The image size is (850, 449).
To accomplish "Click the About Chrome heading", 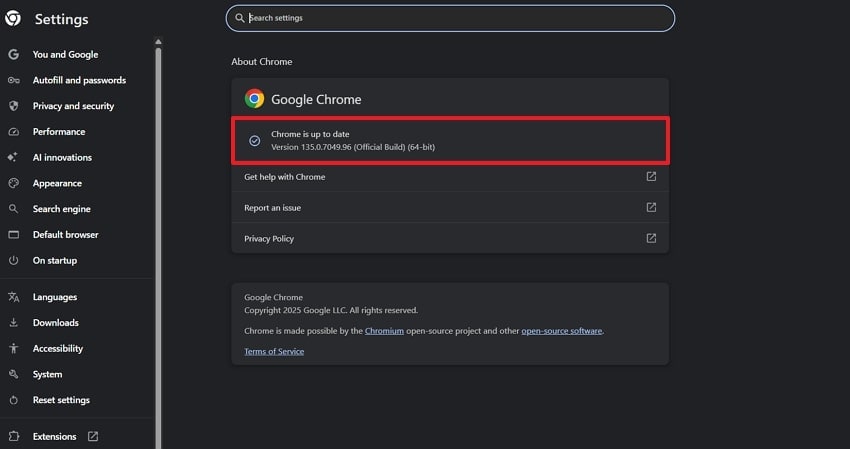I will coord(262,62).
